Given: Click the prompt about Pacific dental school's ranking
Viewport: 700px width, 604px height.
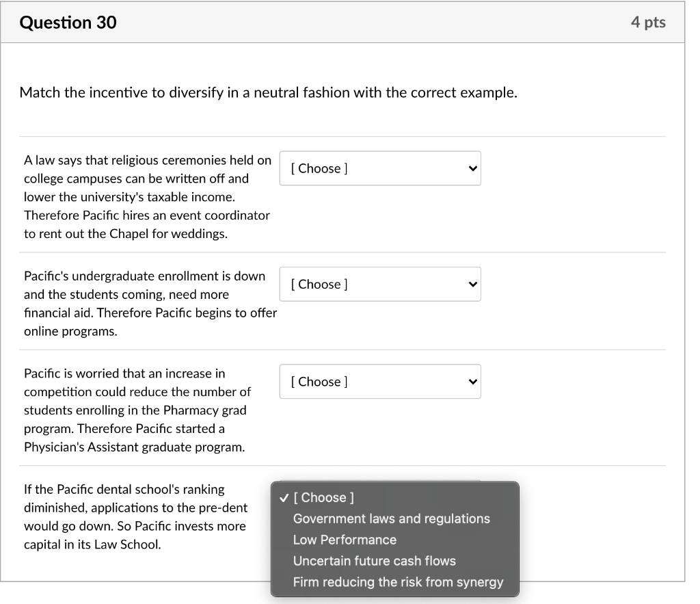Looking at the screenshot, I should [x=135, y=517].
